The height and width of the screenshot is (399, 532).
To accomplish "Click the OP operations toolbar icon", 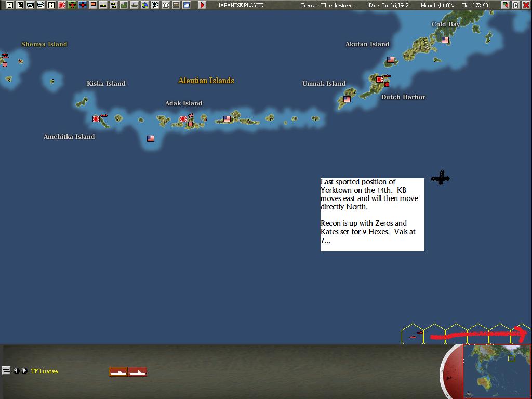I will [166, 5].
